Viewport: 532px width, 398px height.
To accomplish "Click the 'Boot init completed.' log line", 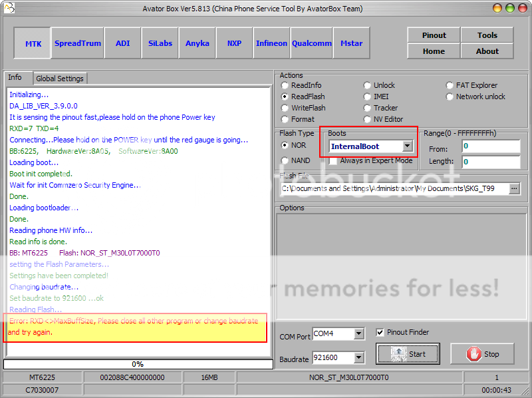I will point(41,174).
